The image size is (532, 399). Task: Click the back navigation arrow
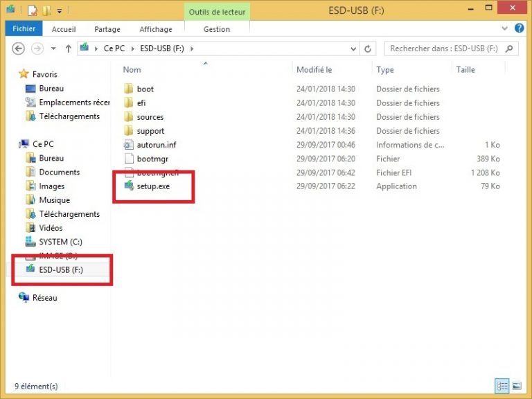(19, 48)
